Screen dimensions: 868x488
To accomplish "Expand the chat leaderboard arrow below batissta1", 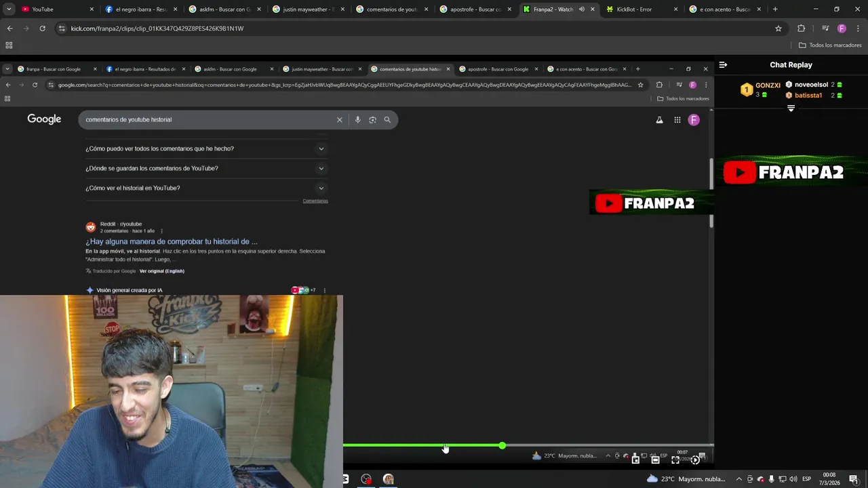I will [791, 108].
